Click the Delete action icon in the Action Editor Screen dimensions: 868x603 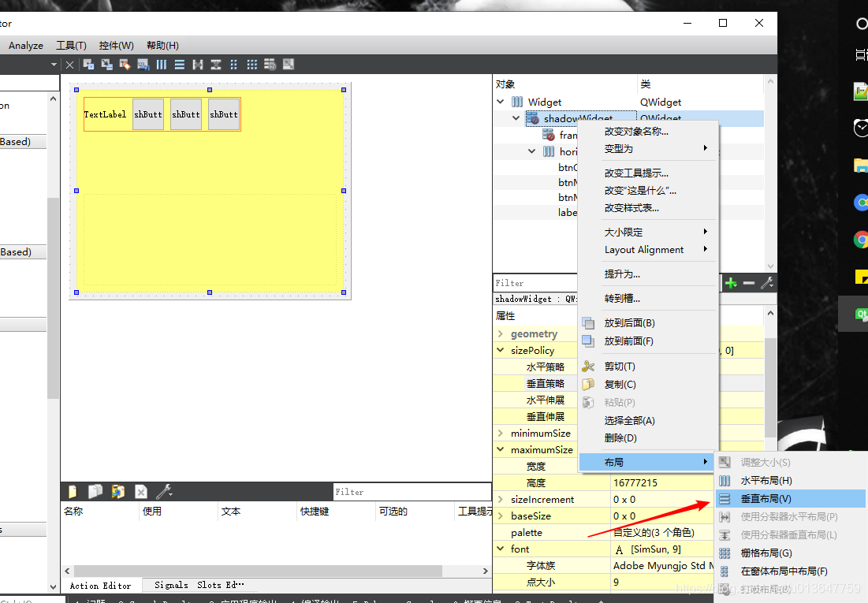coord(141,492)
